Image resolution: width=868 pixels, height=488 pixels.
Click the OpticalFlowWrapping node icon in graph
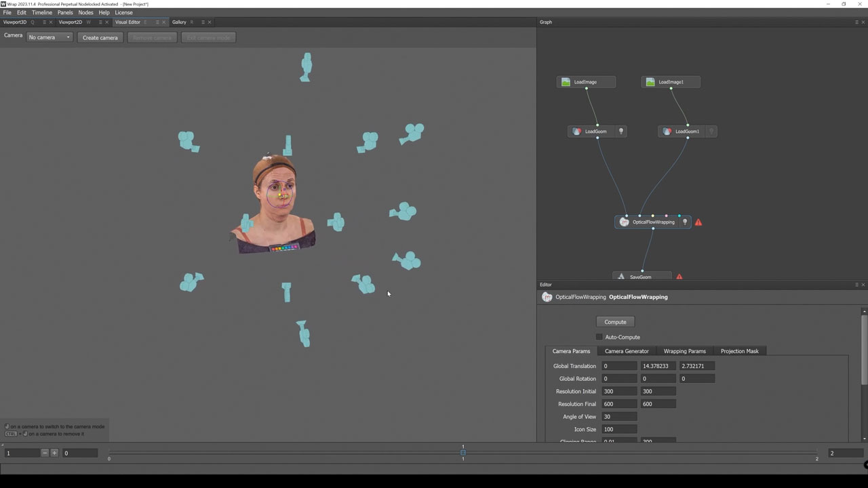[624, 222]
